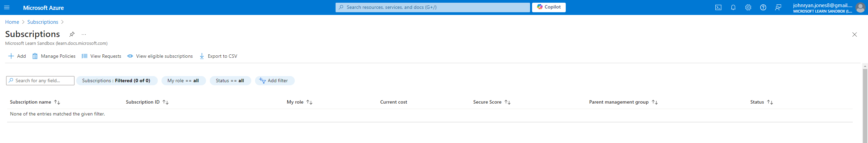This screenshot has height=143, width=868.
Task: Open View Requests
Action: [101, 56]
